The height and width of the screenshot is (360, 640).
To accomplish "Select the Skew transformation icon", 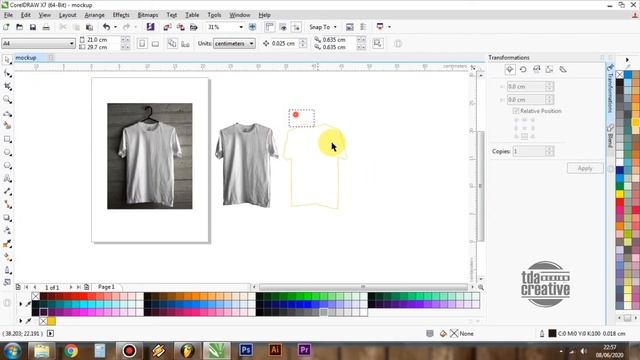I will coord(563,69).
